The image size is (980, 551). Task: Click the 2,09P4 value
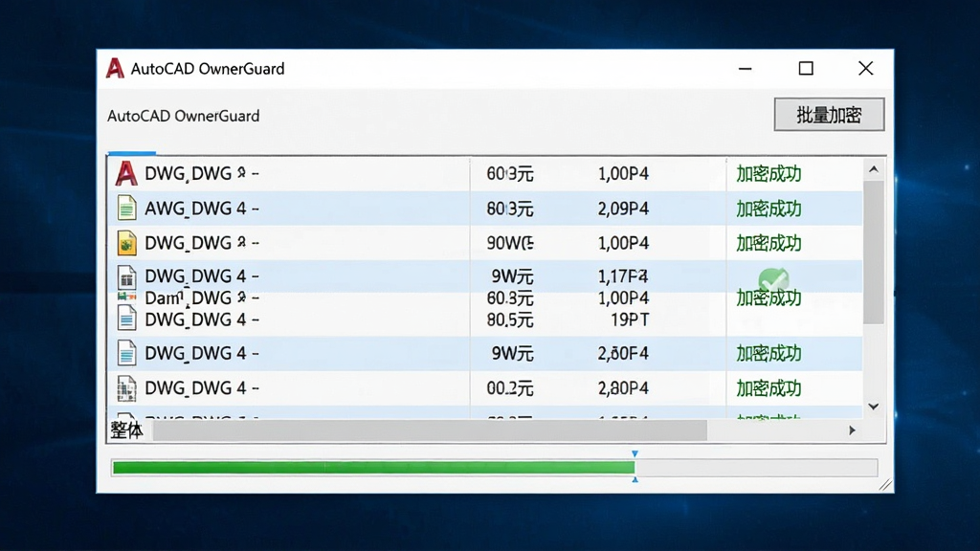[623, 209]
